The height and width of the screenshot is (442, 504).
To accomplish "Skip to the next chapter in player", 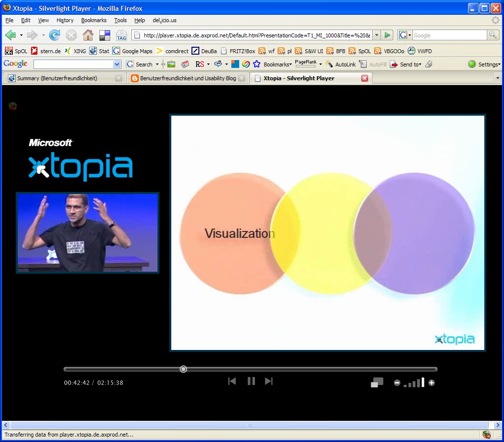I will pos(269,381).
